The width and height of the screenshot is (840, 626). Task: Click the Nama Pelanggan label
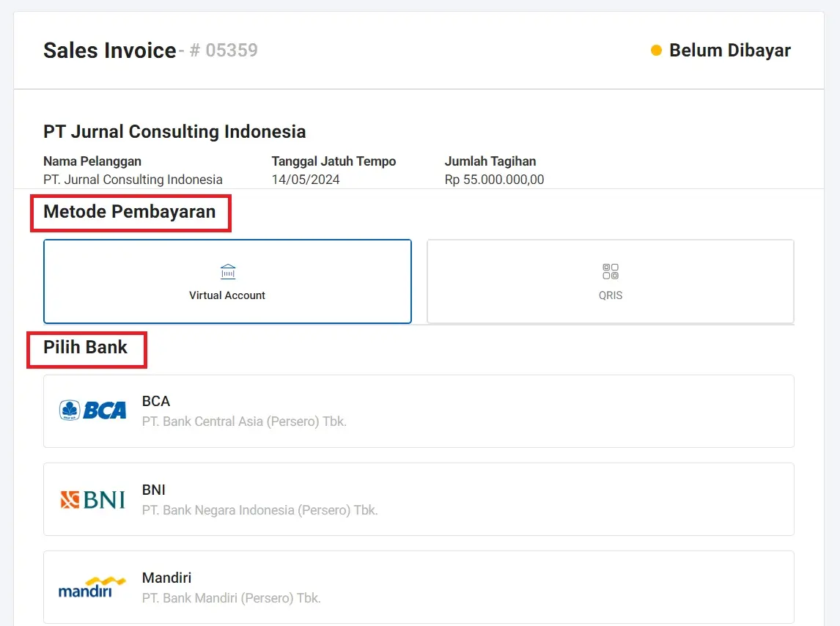[x=92, y=161]
